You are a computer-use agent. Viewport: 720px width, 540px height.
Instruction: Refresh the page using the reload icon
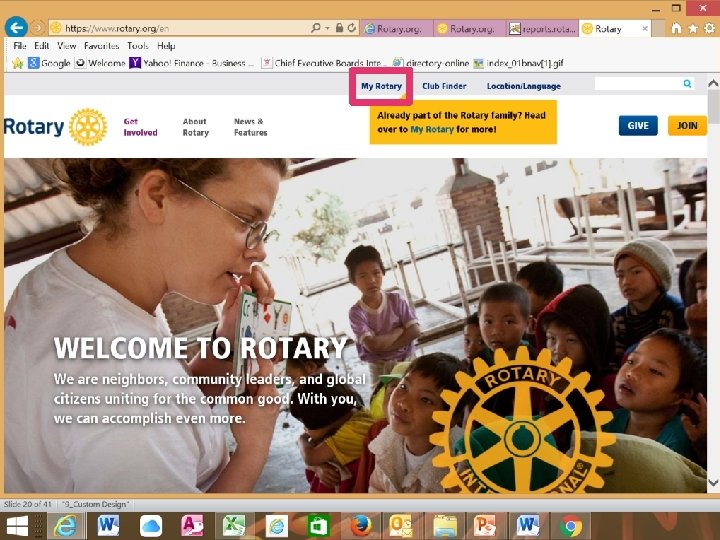(x=351, y=28)
